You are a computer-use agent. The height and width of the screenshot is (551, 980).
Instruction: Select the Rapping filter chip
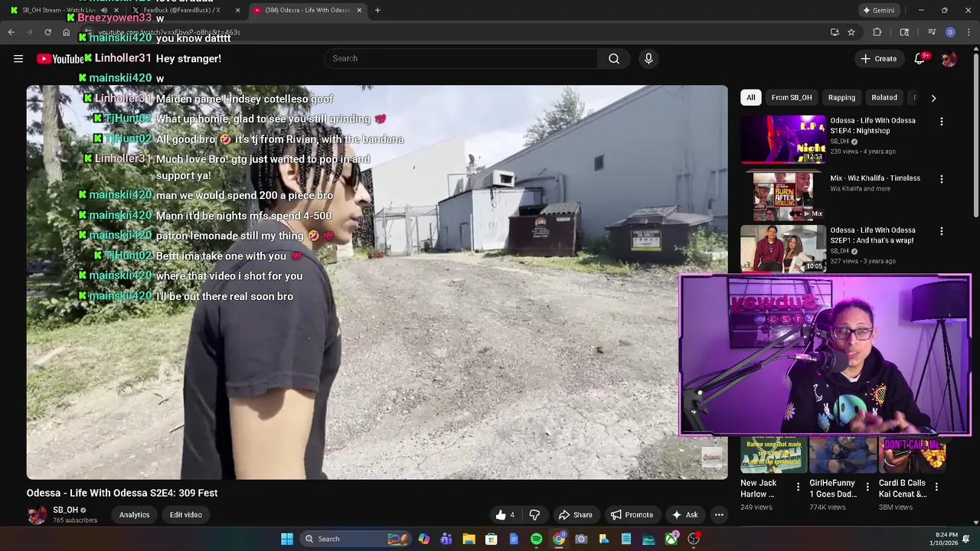pyautogui.click(x=841, y=97)
